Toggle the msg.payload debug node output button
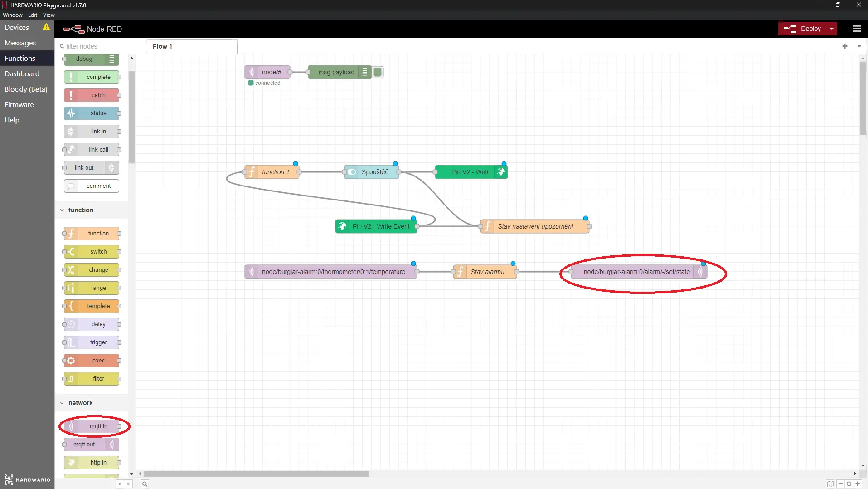Image resolution: width=868 pixels, height=489 pixels. click(x=378, y=72)
